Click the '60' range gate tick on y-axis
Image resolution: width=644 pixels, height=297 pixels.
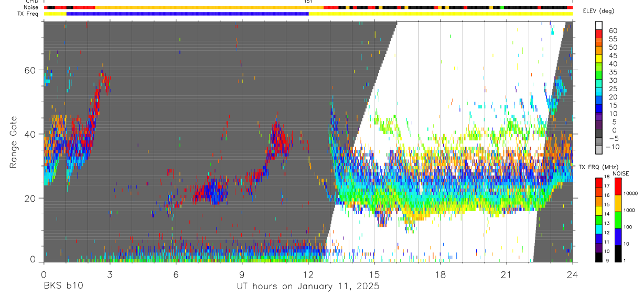(31, 70)
